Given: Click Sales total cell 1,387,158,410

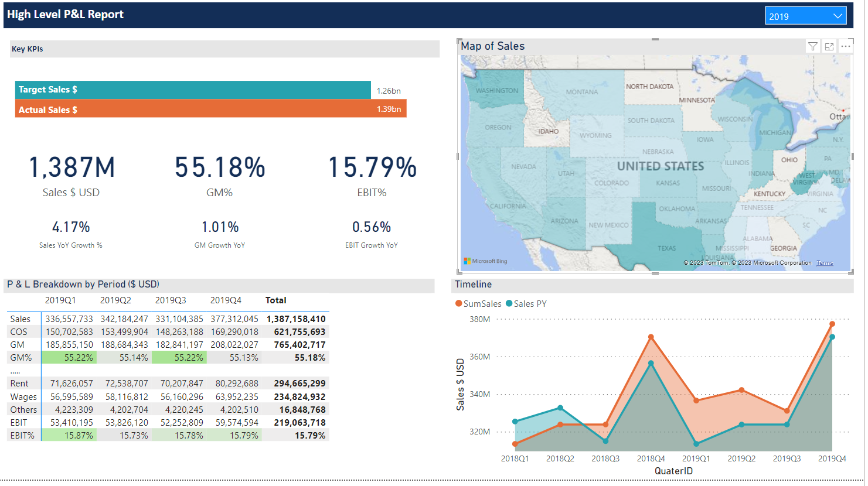Looking at the screenshot, I should point(296,319).
